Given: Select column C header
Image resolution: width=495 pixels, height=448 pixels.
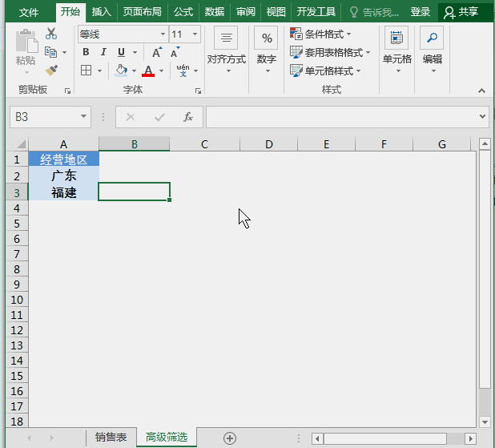Looking at the screenshot, I should (x=204, y=144).
